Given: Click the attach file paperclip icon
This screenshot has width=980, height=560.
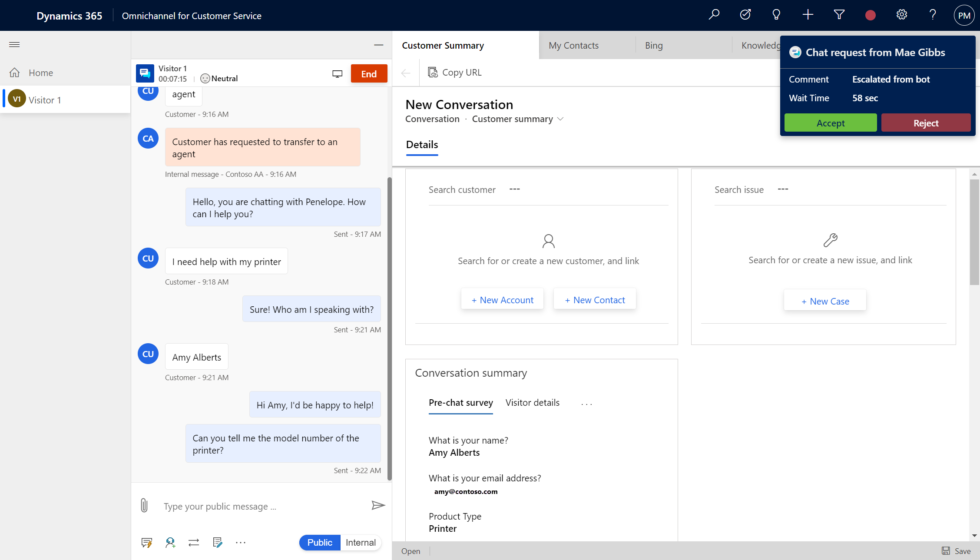Looking at the screenshot, I should point(144,506).
